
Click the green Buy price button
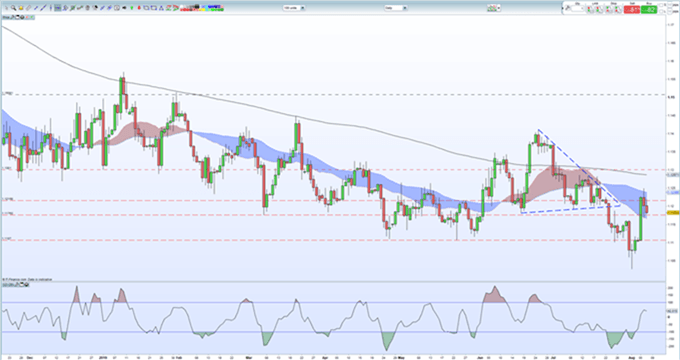coord(649,10)
